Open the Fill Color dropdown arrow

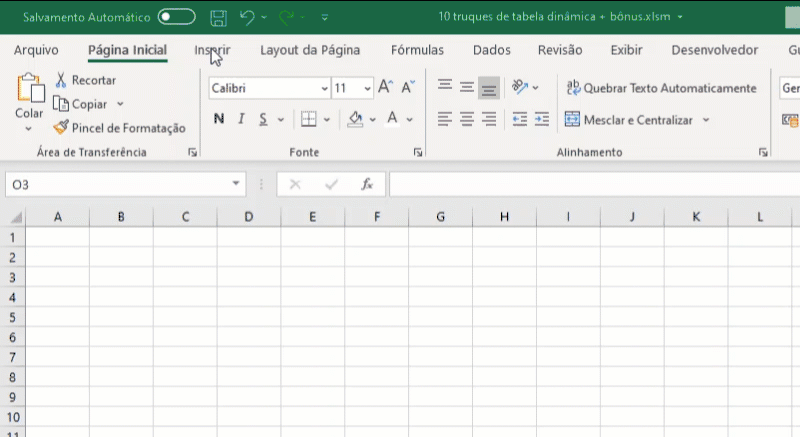click(372, 120)
